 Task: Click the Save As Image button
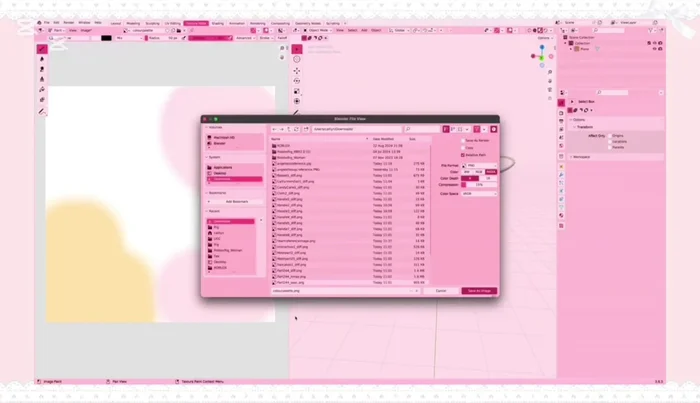pos(479,291)
